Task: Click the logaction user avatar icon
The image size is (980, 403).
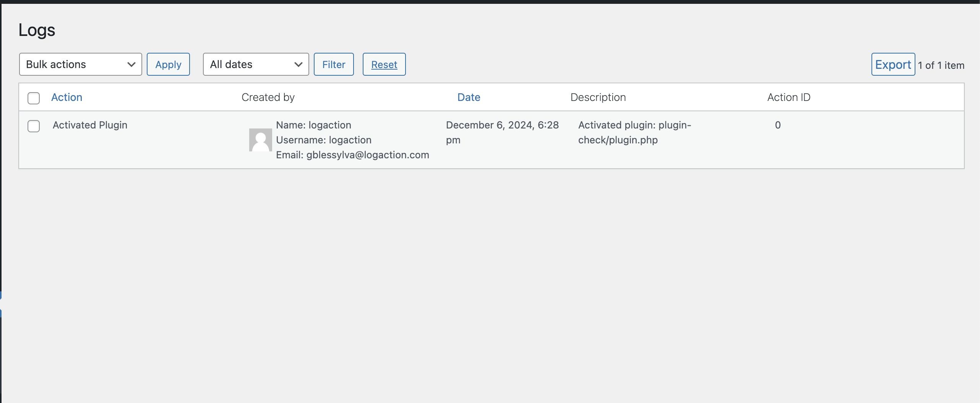Action: [260, 140]
